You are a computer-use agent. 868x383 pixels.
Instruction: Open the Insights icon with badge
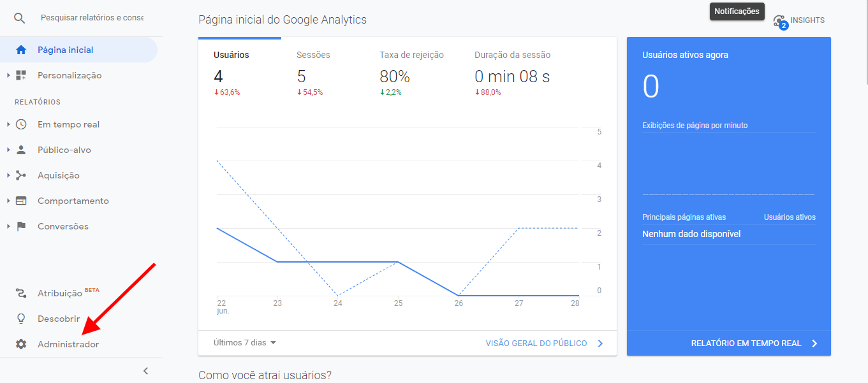click(779, 21)
